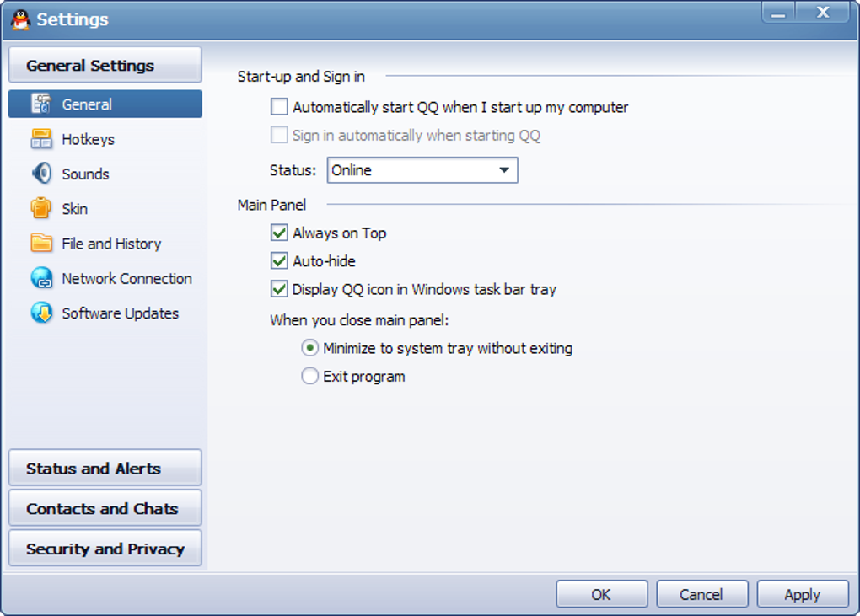Click the QQ penguin icon in title bar
Image resolution: width=860 pixels, height=616 pixels.
[x=20, y=19]
